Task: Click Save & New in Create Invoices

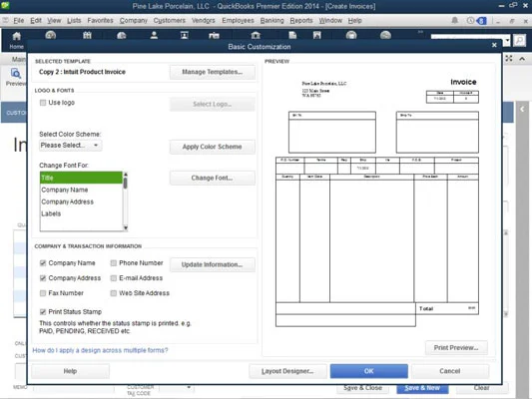Action: click(422, 388)
